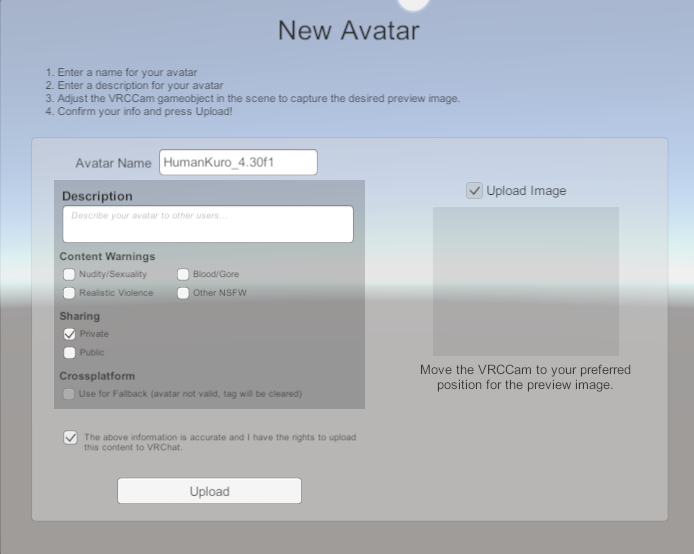Check the Blood/Gore warning box
Image resolution: width=694 pixels, height=554 pixels.
(x=184, y=274)
